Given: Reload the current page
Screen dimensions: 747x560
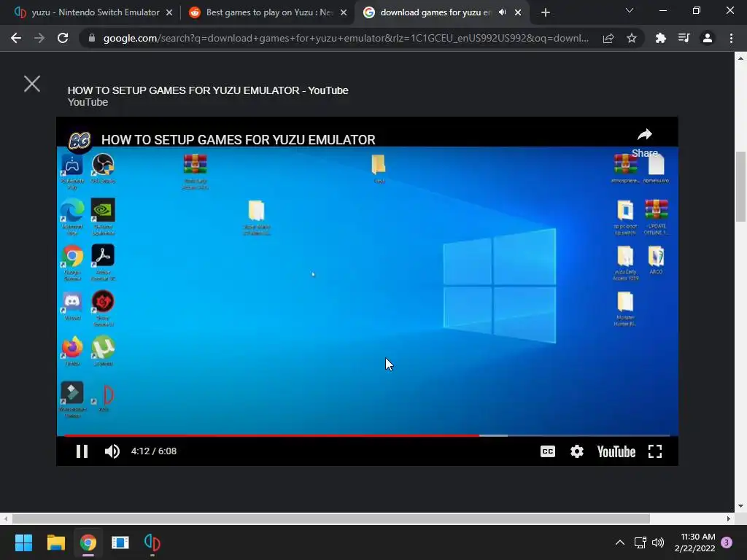Looking at the screenshot, I should tap(63, 38).
